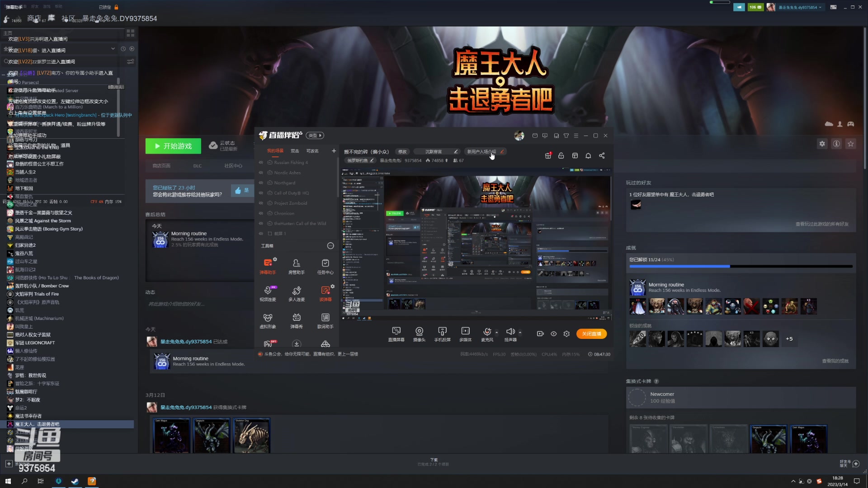Expand microphone options arrow
Screen dimensions: 868x488
pyautogui.click(x=497, y=333)
